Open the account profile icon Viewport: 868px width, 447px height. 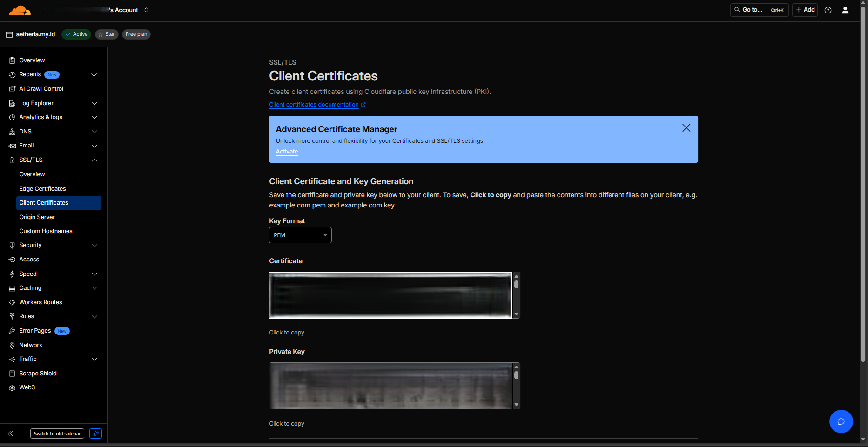coord(845,10)
